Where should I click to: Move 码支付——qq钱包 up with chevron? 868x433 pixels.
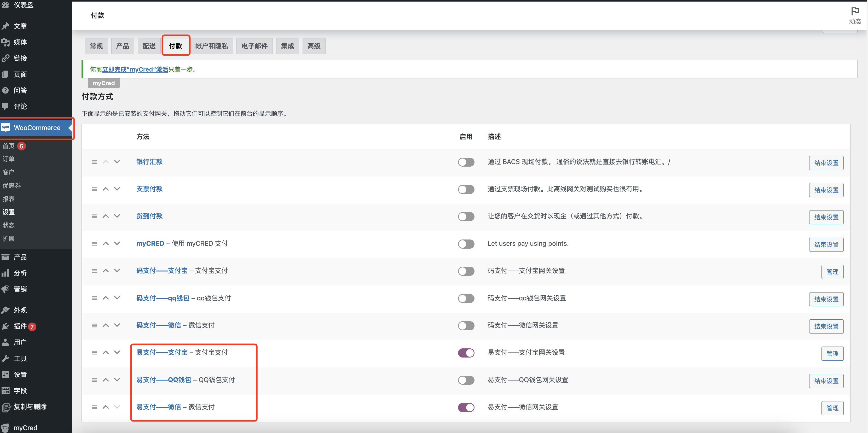point(106,298)
